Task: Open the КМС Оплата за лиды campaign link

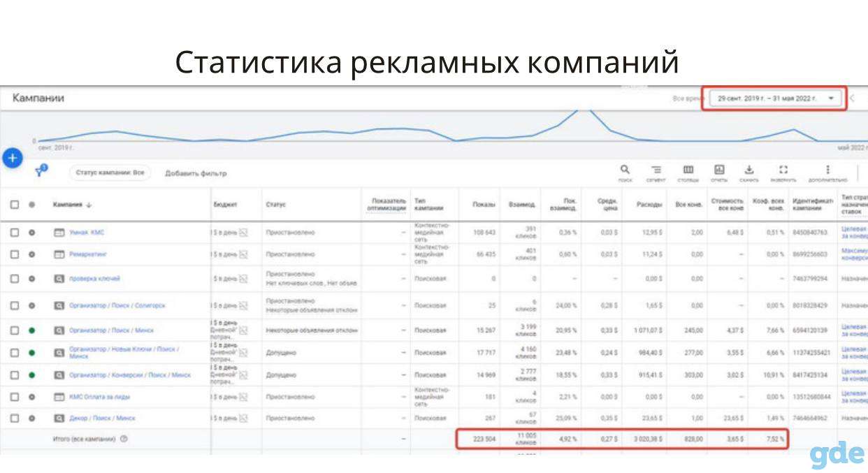Action: click(x=99, y=397)
